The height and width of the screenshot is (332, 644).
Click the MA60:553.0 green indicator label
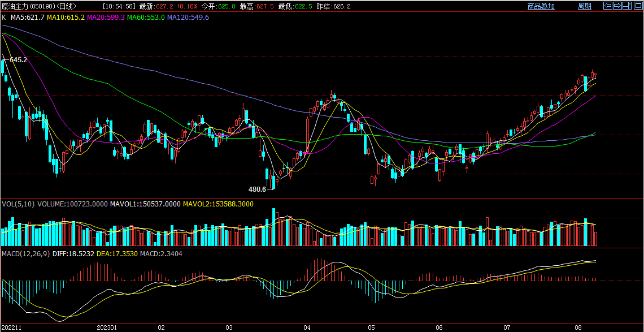click(146, 18)
